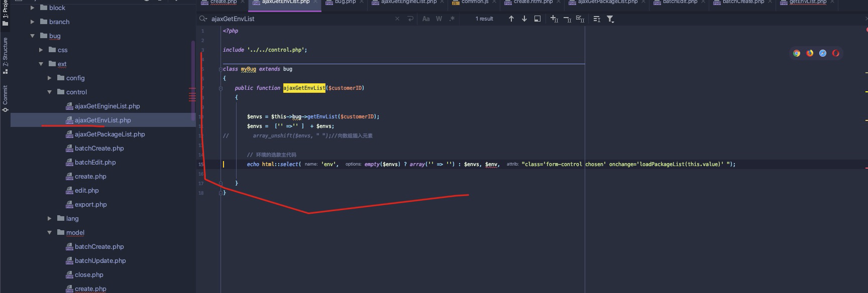Expand the css folder
The height and width of the screenshot is (293, 868).
(41, 50)
